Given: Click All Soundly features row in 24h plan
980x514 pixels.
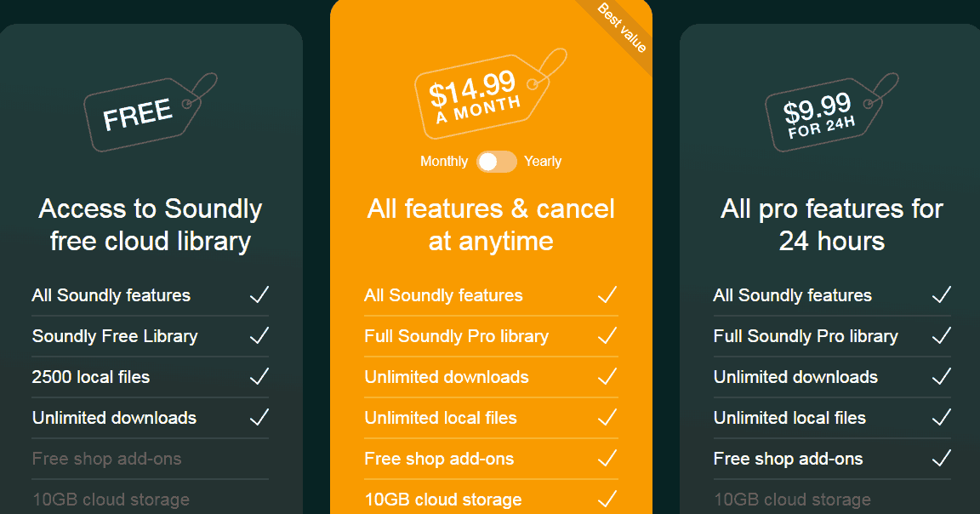Looking at the screenshot, I should [x=832, y=295].
